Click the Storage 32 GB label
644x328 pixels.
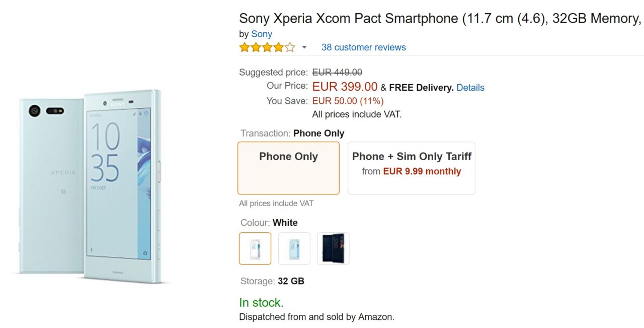click(272, 281)
